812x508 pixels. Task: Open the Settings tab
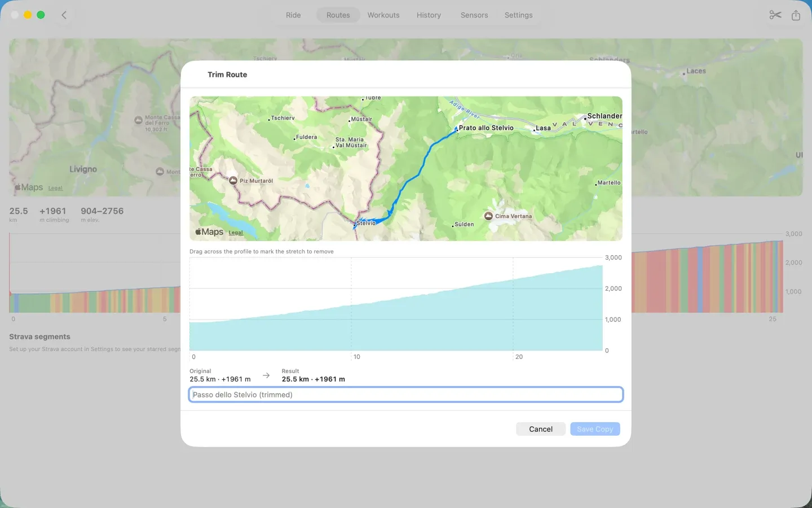(x=518, y=15)
